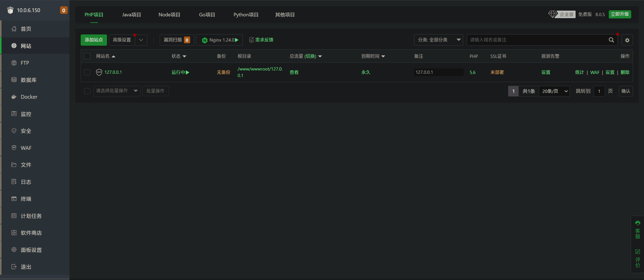Switch to the Python项目 tab

246,15
